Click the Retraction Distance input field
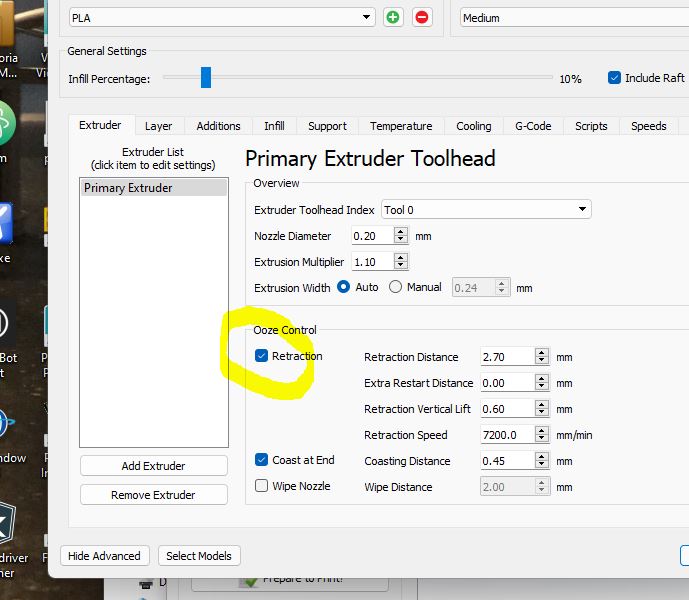The image size is (689, 600). tap(508, 357)
